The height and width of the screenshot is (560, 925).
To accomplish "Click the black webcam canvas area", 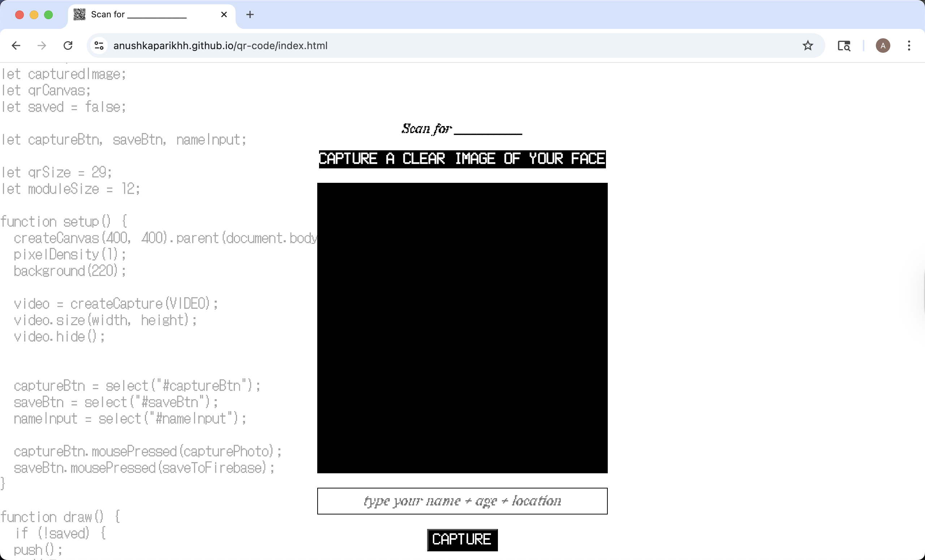I will [462, 328].
